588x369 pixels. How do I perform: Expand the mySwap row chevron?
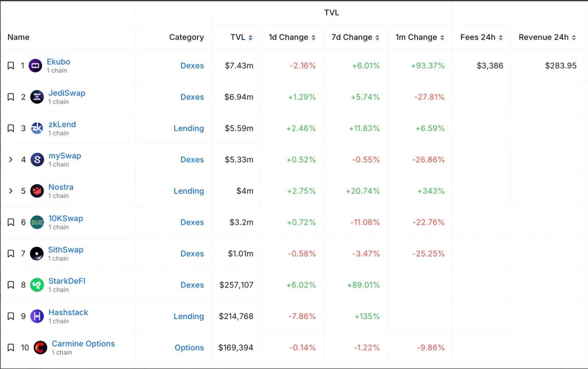[x=11, y=160]
